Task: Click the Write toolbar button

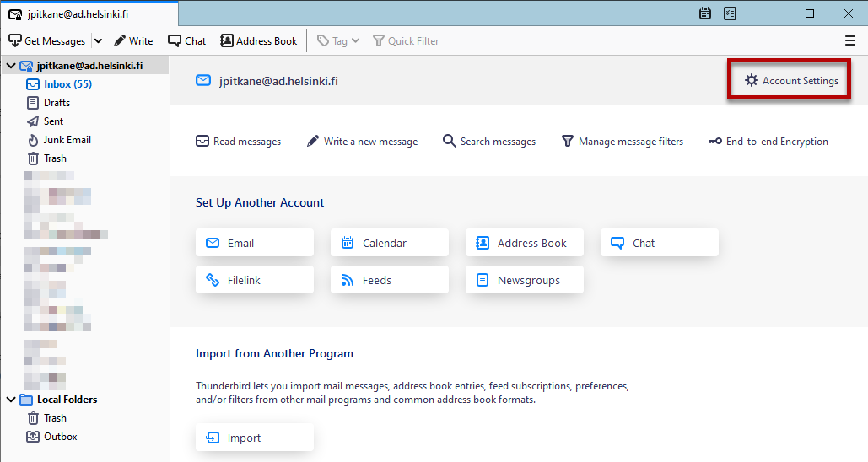Action: pos(133,41)
